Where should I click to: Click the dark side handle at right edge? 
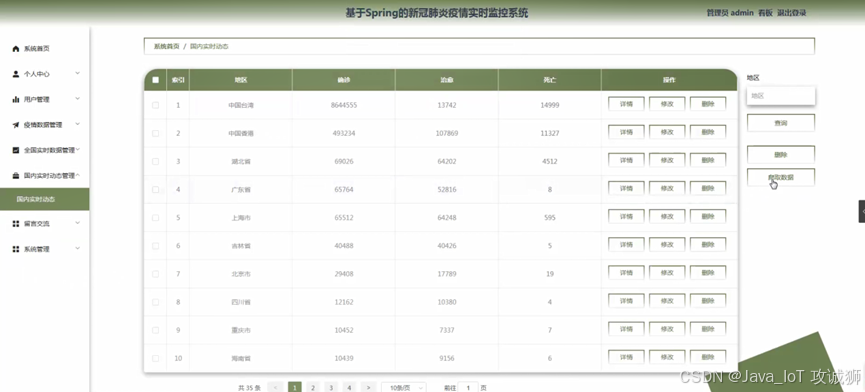[x=862, y=211]
